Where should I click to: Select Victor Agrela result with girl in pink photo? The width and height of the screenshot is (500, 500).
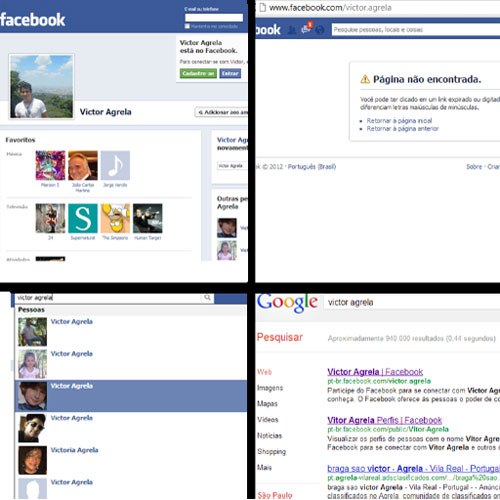(x=131, y=364)
